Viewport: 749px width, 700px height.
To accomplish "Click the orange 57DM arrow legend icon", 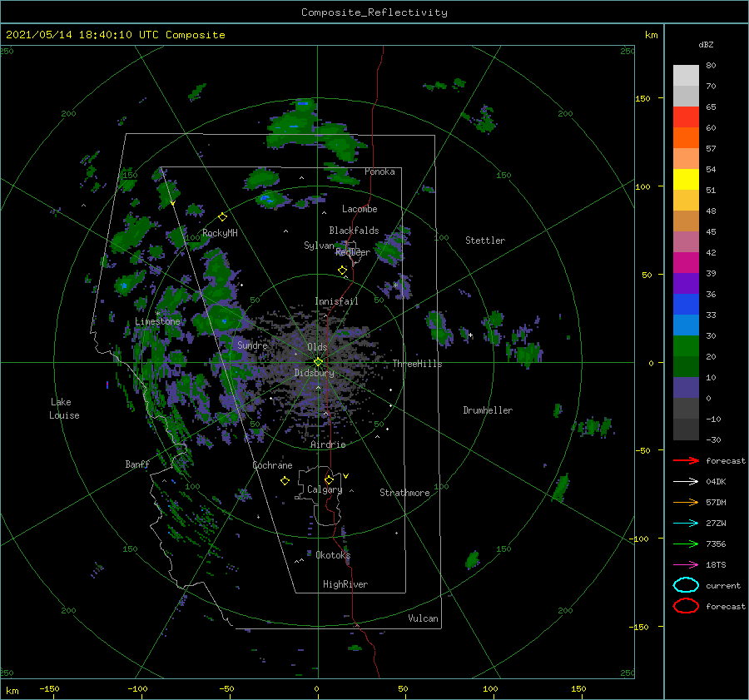I will coord(686,502).
